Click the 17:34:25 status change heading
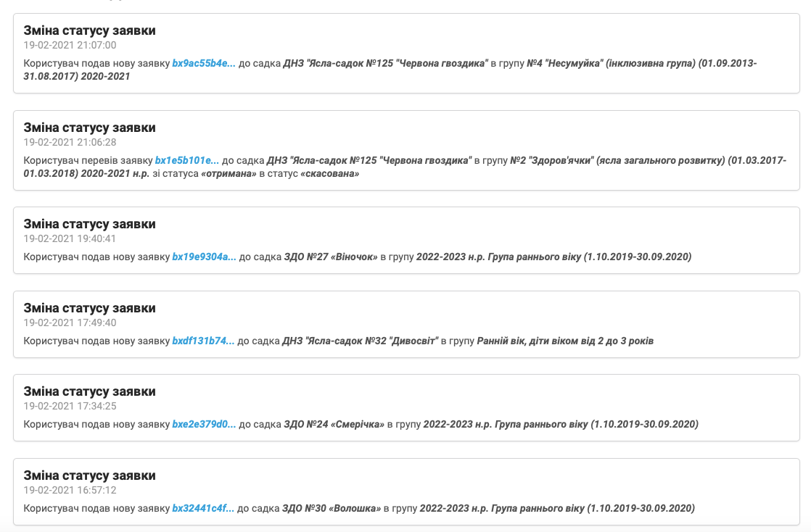 pyautogui.click(x=89, y=391)
